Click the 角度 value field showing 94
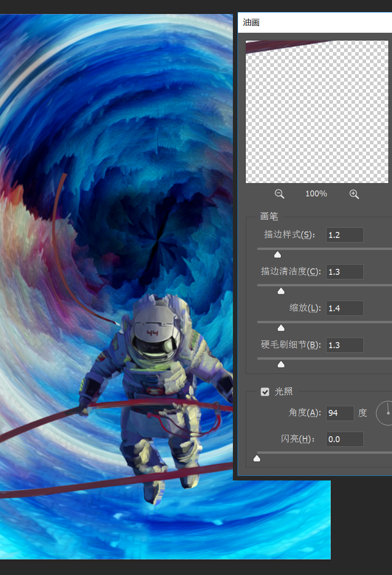Viewport: 392px width, 575px height. point(340,413)
